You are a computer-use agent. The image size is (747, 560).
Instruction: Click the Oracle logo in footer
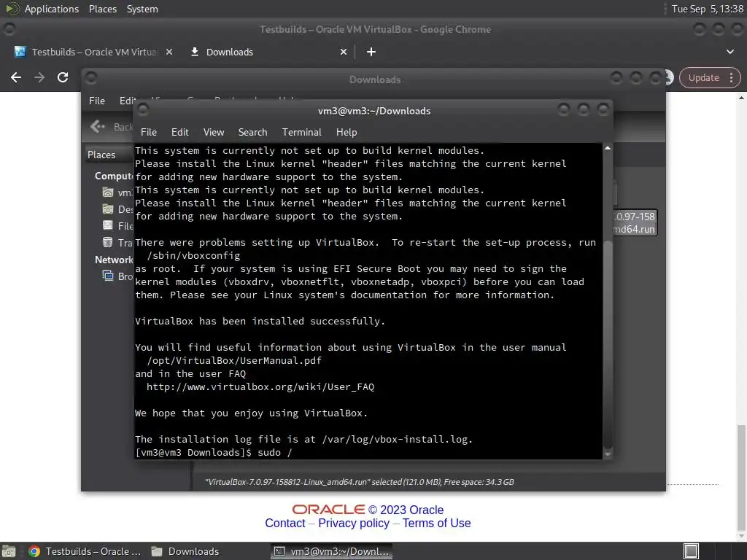(x=328, y=510)
